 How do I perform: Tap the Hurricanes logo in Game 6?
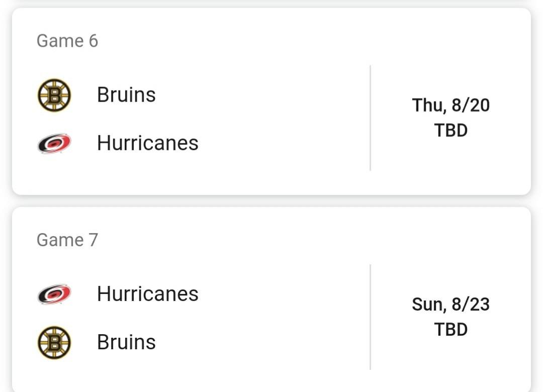(54, 143)
